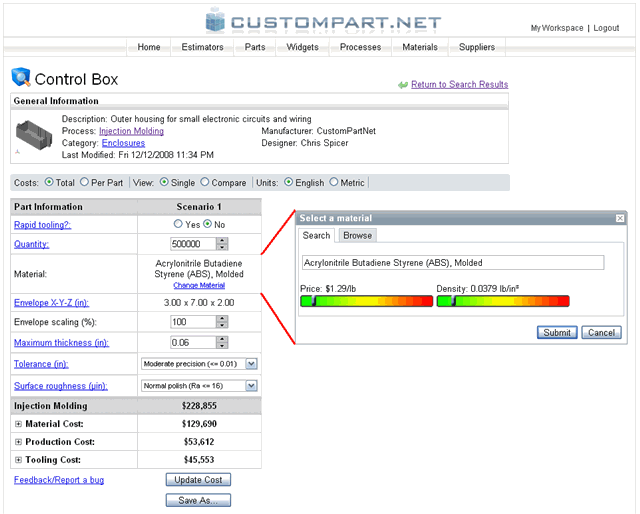Select the Total costs radio button

[49, 182]
